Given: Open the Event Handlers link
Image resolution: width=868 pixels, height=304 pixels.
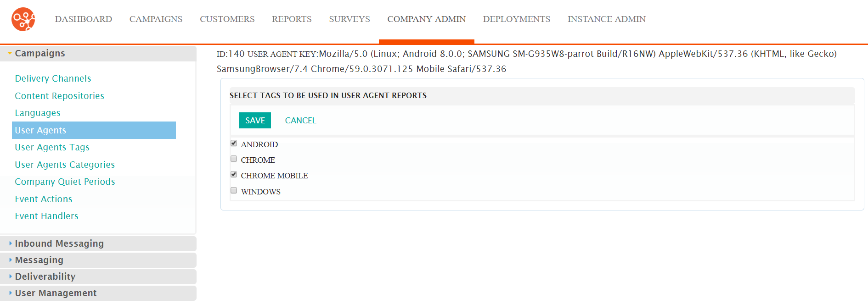Looking at the screenshot, I should click(x=46, y=216).
